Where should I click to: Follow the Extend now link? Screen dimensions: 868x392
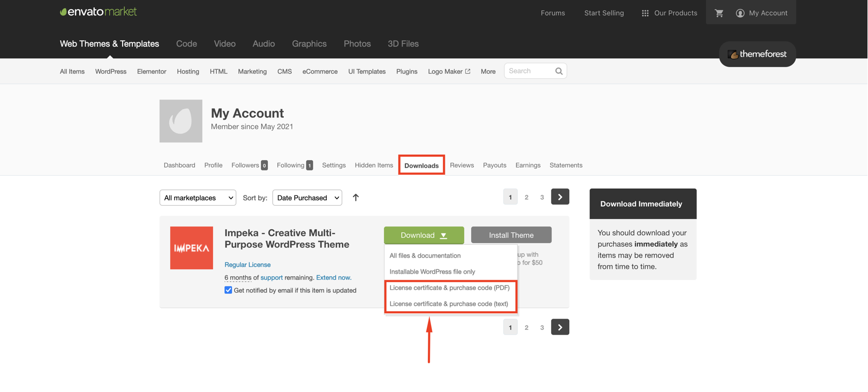[333, 277]
